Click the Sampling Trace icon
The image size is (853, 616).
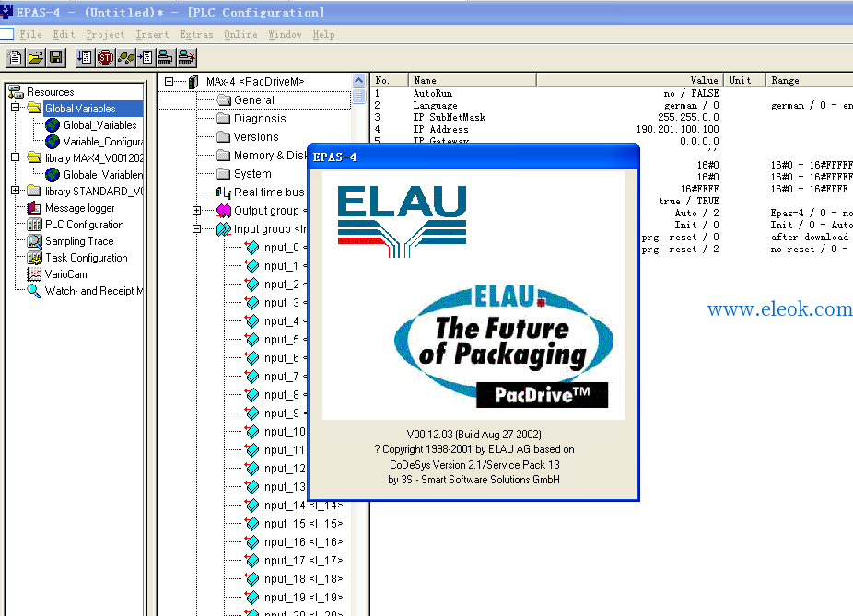pos(34,241)
